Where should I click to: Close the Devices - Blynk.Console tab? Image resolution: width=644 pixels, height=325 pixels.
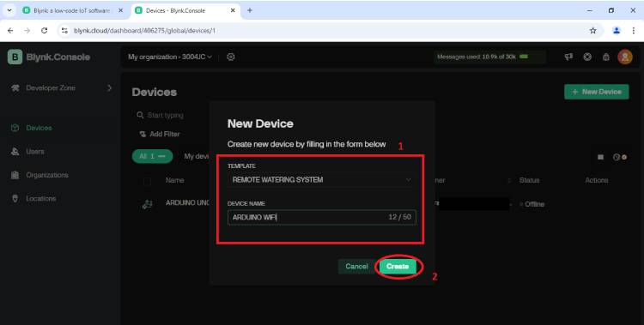[233, 10]
